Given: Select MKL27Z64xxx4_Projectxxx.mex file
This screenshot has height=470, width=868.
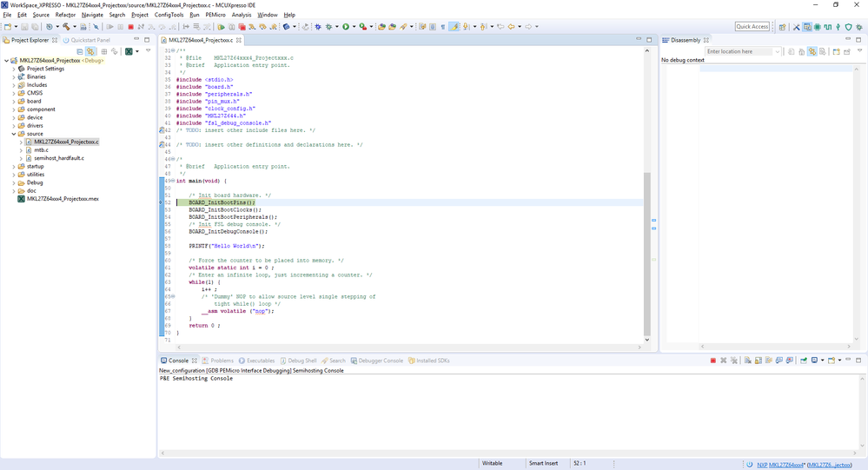Looking at the screenshot, I should [x=63, y=199].
